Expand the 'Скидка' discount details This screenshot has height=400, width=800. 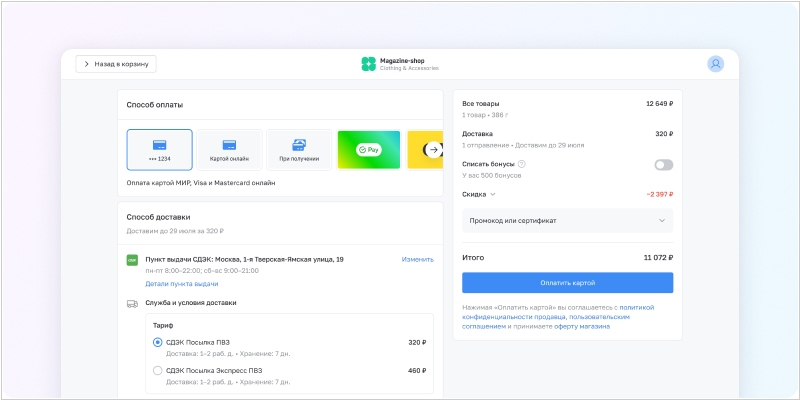point(479,194)
